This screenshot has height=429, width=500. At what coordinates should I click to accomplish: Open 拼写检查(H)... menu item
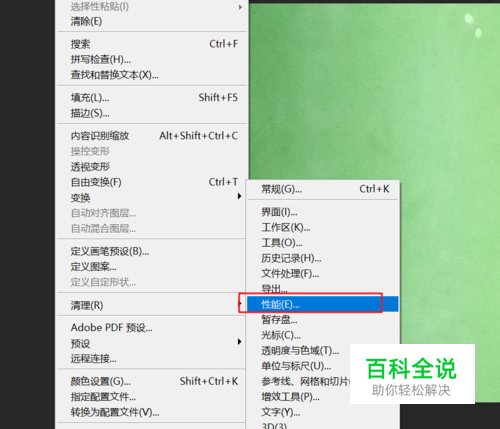click(x=152, y=59)
